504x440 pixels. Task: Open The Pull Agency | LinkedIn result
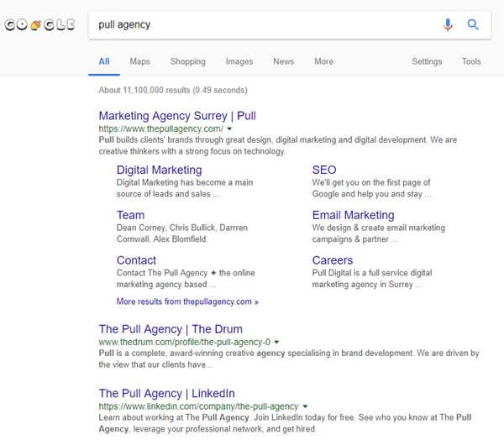166,393
